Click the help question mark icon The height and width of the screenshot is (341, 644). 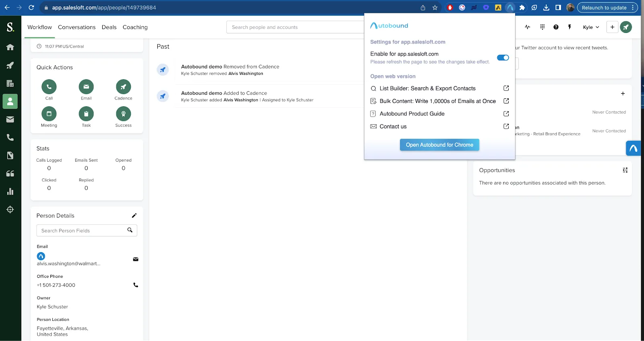pyautogui.click(x=556, y=27)
